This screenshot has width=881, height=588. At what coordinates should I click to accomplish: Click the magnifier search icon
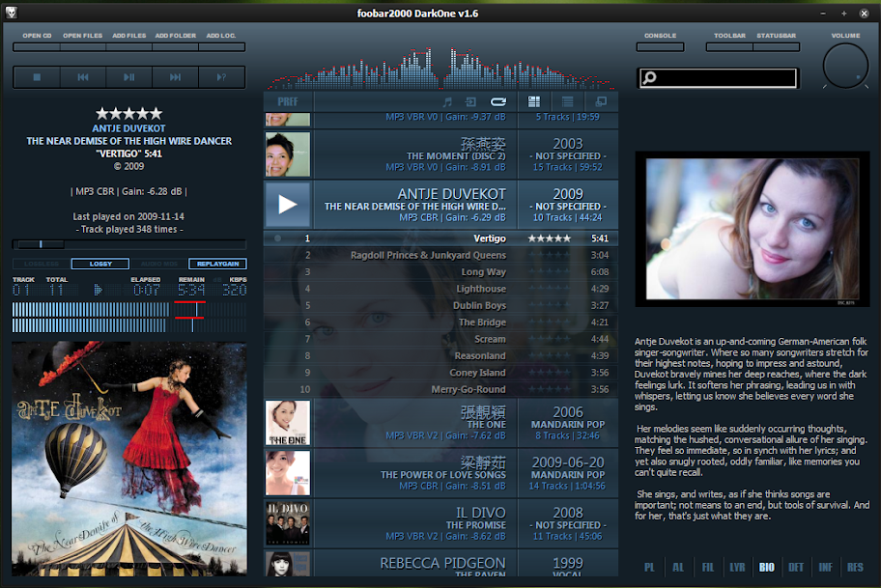tap(649, 77)
